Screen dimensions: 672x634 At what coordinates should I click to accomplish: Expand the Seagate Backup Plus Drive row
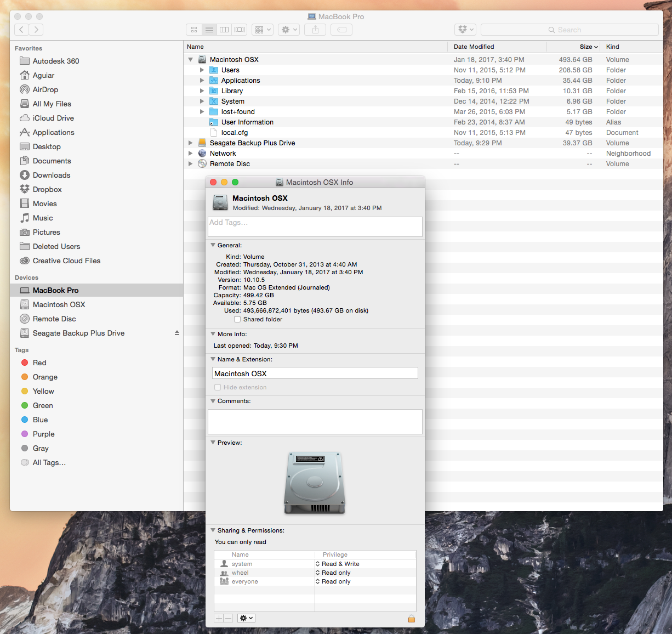point(190,143)
